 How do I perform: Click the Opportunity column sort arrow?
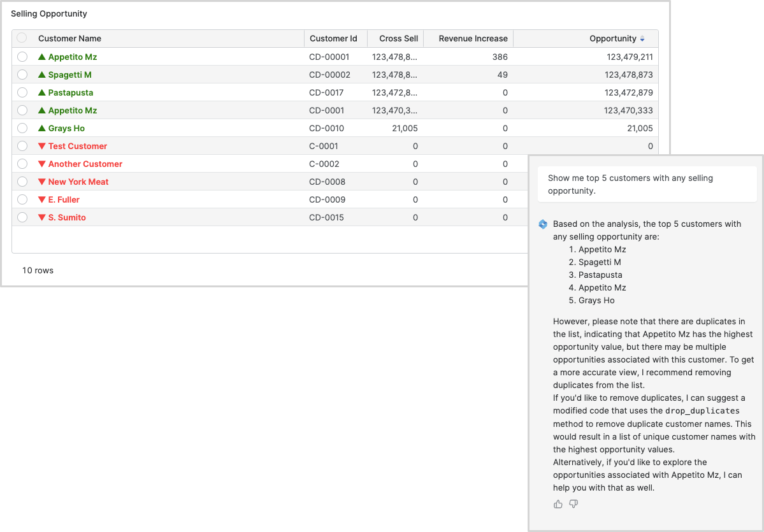(x=642, y=39)
